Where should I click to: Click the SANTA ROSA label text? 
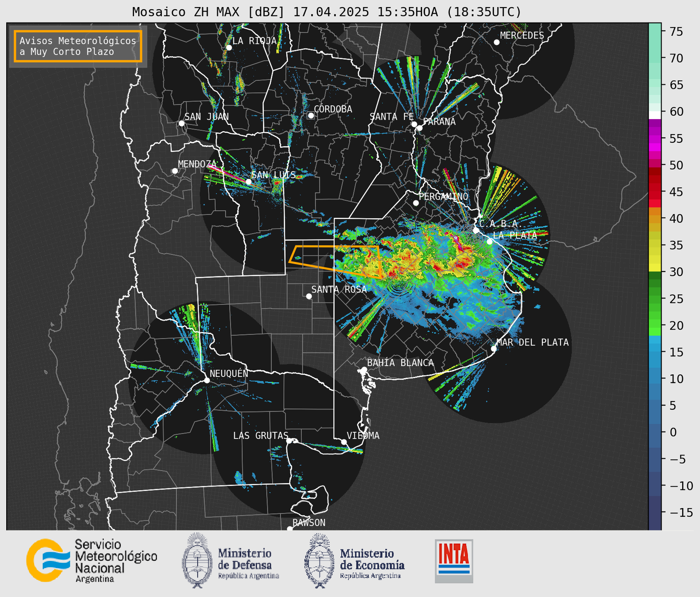click(339, 289)
